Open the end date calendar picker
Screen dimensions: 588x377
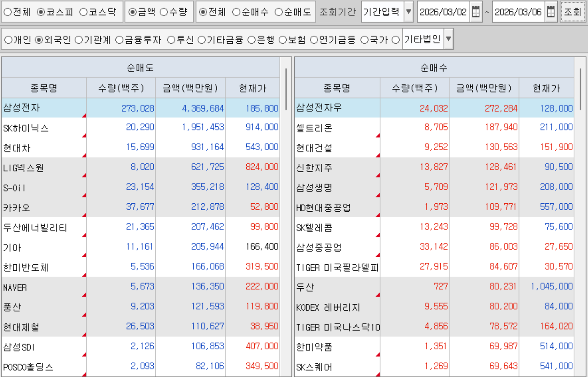(x=550, y=12)
